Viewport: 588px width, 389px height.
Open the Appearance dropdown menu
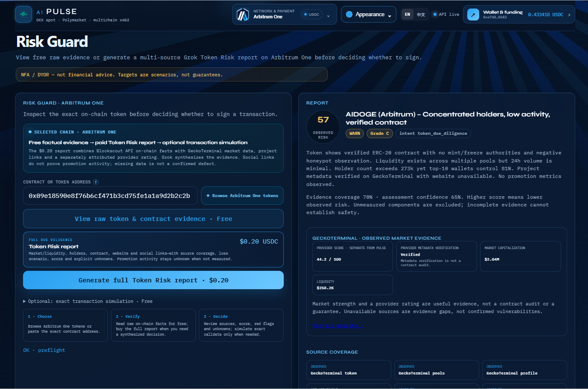(369, 15)
